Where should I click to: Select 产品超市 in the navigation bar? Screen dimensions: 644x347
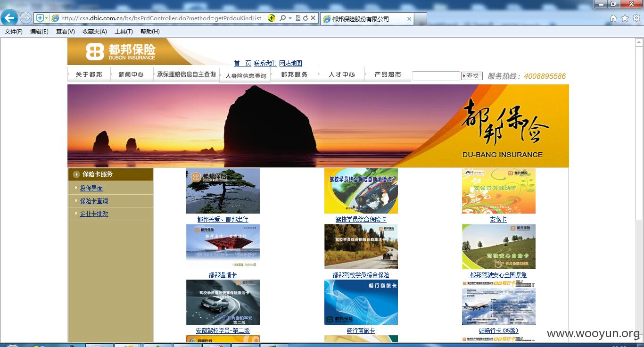(388, 74)
